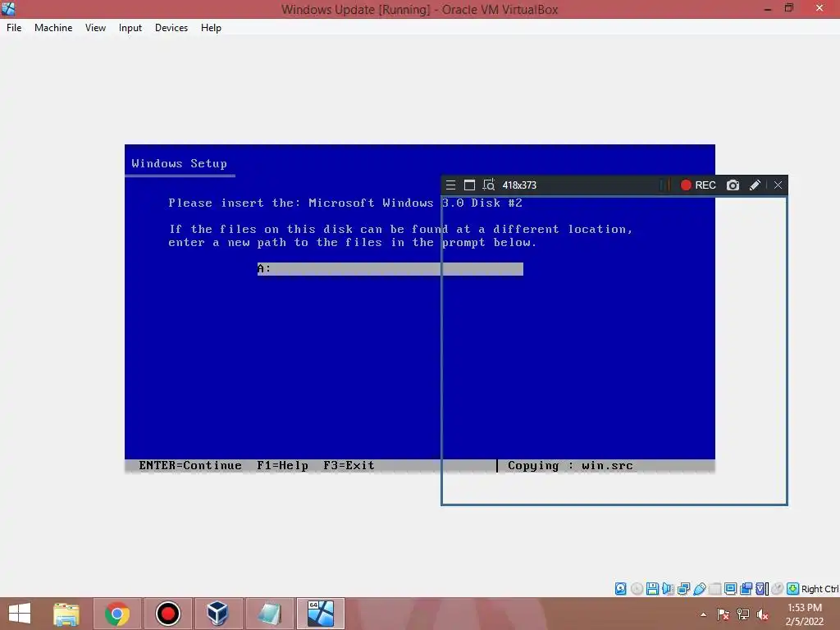
Task: Open Google Chrome from the taskbar
Action: (x=117, y=614)
